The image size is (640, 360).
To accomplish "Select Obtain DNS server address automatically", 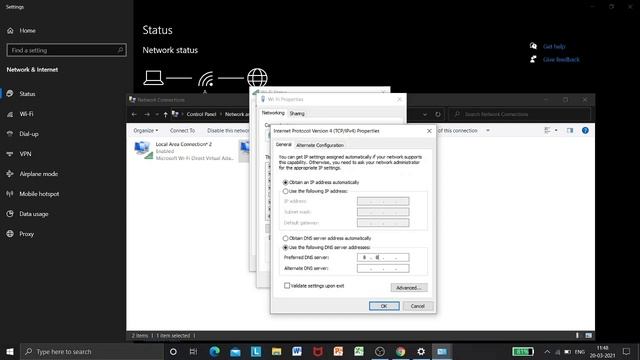I will [285, 238].
